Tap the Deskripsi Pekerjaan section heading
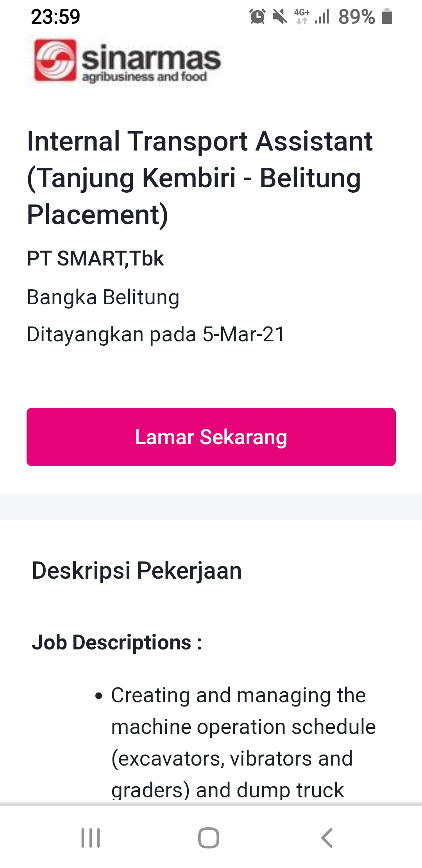Viewport: 422px width, 868px height. coord(137,570)
